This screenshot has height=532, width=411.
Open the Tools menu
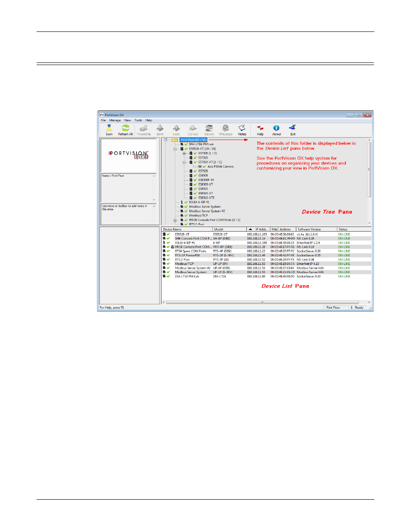pos(138,120)
